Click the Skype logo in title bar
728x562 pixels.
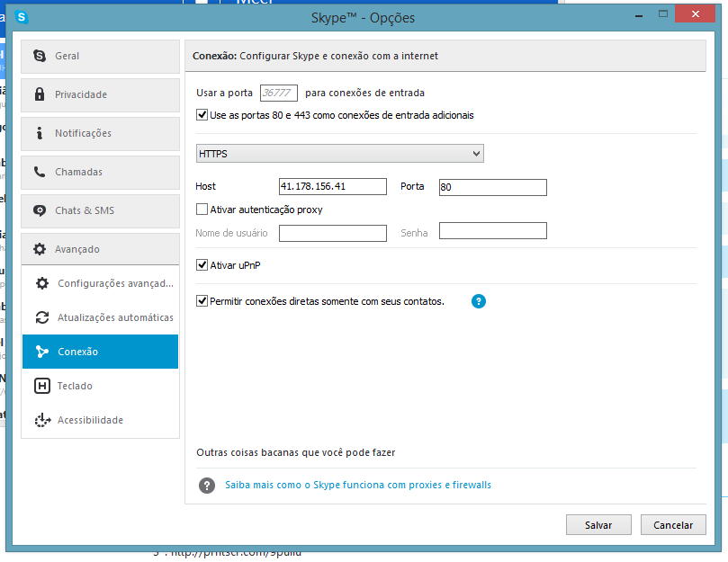(22, 18)
